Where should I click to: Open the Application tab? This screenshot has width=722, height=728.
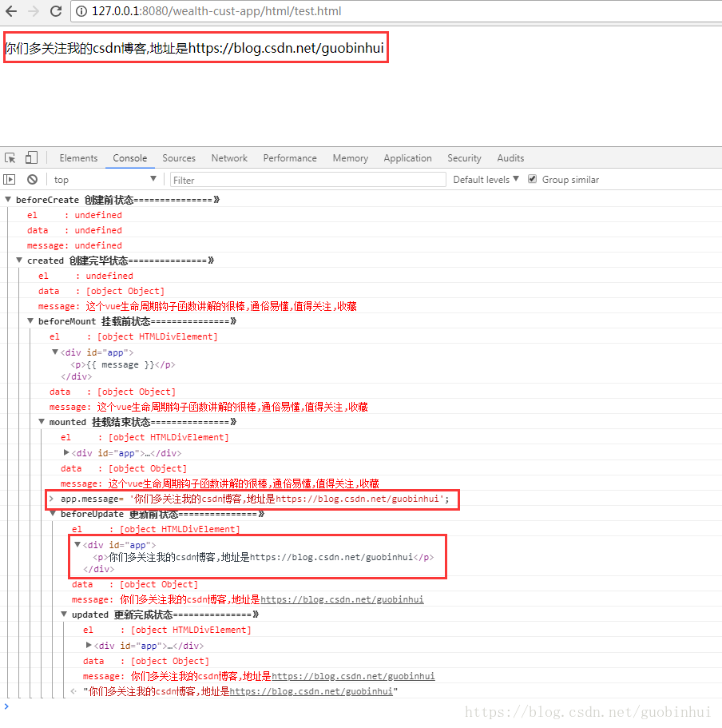point(407,158)
